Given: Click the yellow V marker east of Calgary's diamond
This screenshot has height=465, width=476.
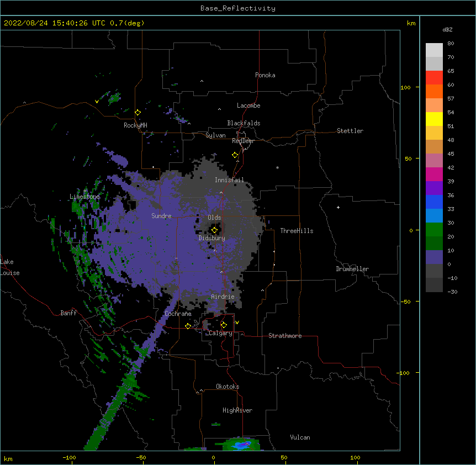Looking at the screenshot, I should pyautogui.click(x=237, y=323).
